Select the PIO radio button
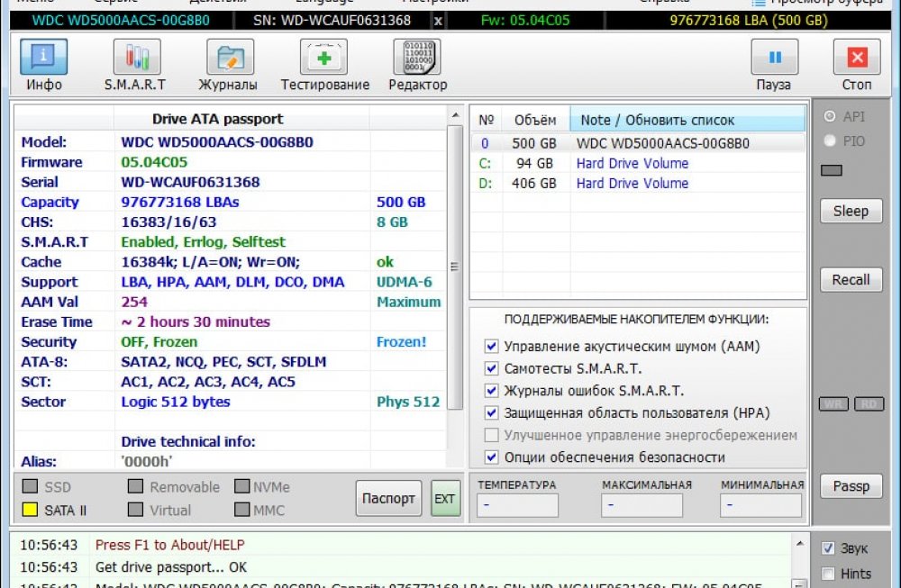Image resolution: width=901 pixels, height=588 pixels. (x=830, y=140)
